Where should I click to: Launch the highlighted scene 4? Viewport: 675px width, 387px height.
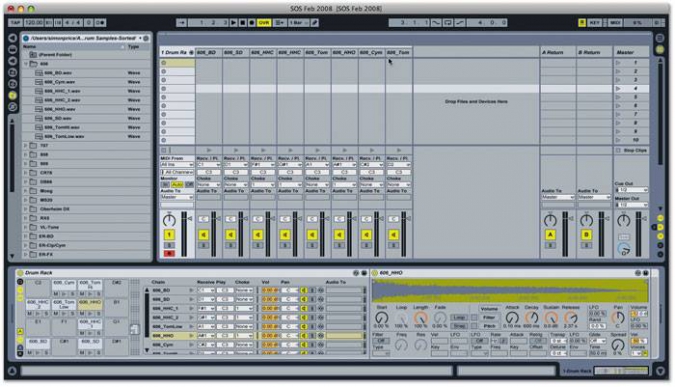618,89
